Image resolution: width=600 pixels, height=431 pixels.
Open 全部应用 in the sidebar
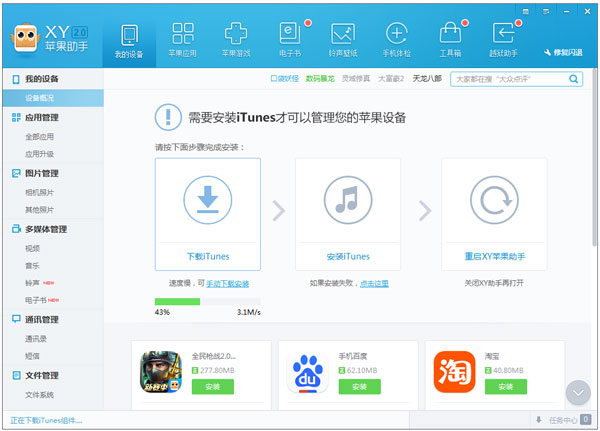pyautogui.click(x=39, y=137)
